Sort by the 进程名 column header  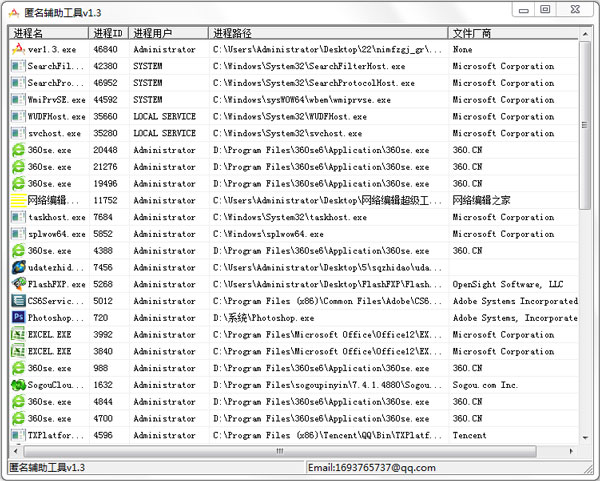[x=49, y=33]
